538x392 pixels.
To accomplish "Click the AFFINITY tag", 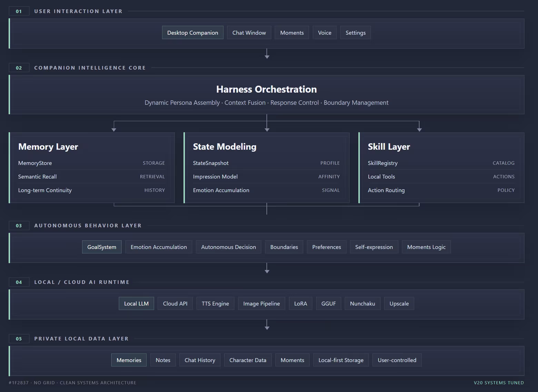I will (329, 176).
